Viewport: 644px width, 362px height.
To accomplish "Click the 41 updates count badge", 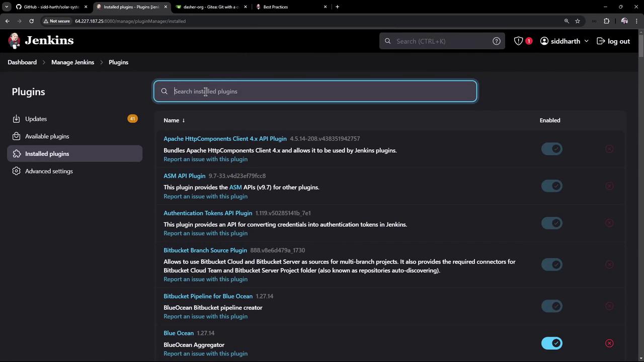I will [132, 119].
